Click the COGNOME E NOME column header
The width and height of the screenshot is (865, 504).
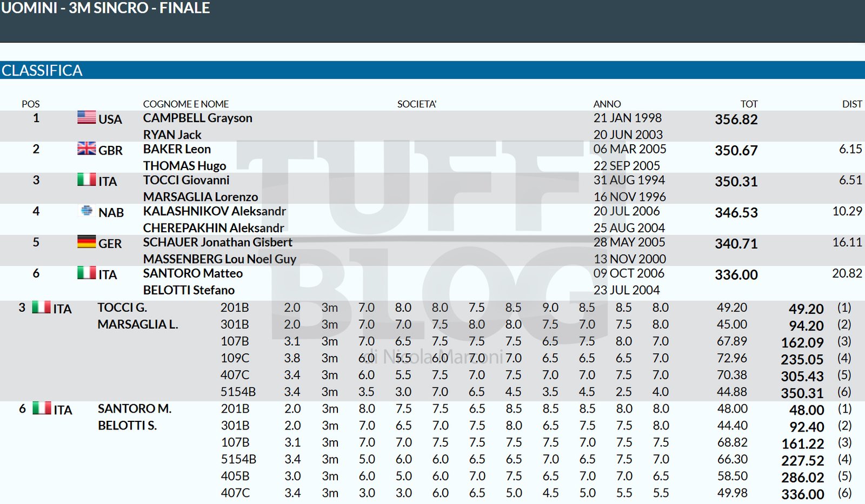185,104
